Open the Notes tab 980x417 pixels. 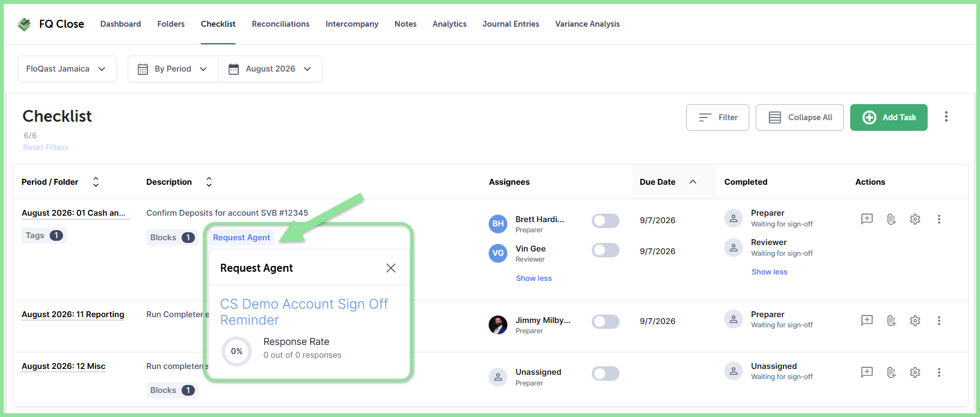(x=405, y=24)
